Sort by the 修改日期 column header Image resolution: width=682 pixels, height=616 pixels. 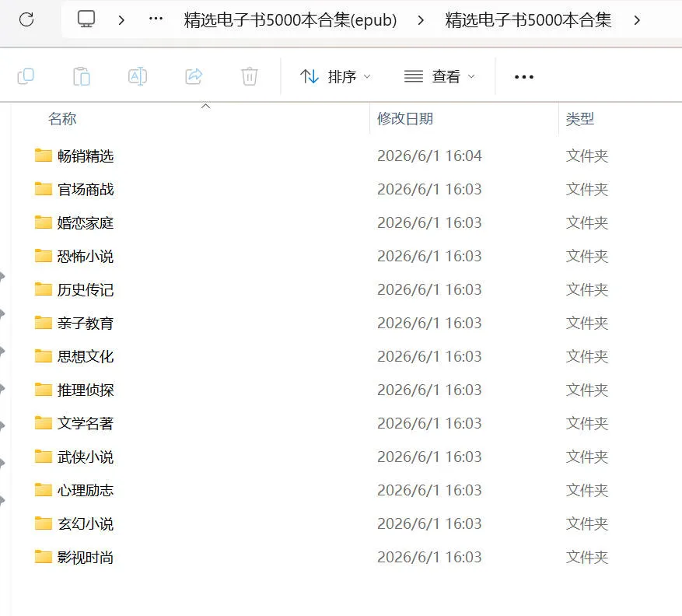click(405, 119)
